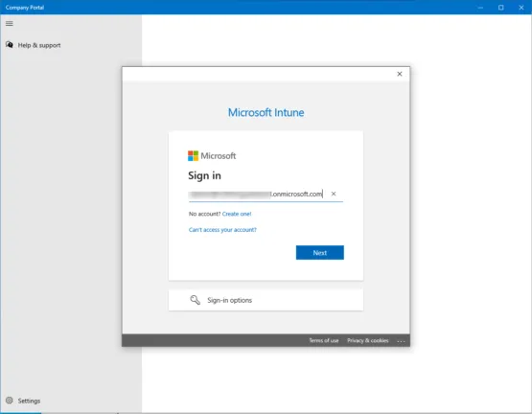Maximize the Company Portal window
Viewport: 532px width, 414px height.
500,8
